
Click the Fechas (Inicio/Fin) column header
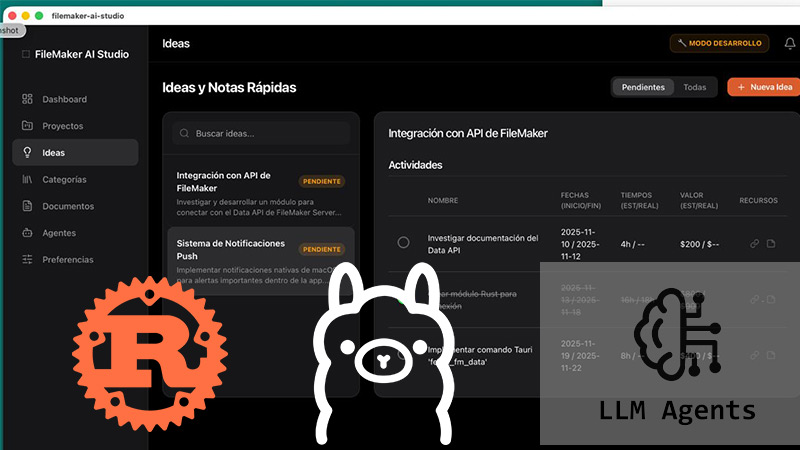[x=581, y=201]
